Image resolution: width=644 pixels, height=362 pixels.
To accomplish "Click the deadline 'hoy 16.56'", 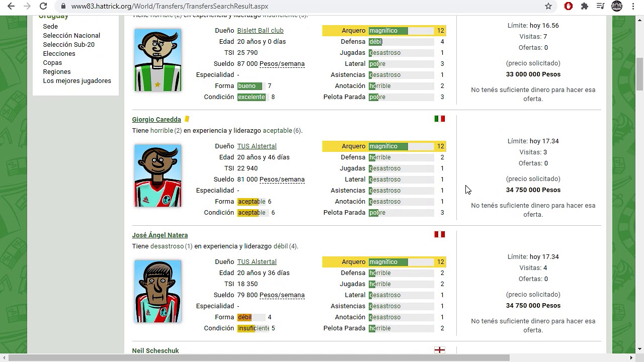I will 544,25.
